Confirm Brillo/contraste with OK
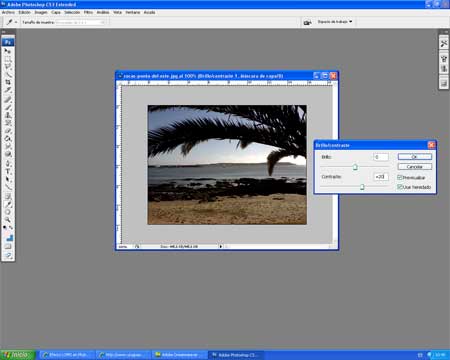 point(414,157)
